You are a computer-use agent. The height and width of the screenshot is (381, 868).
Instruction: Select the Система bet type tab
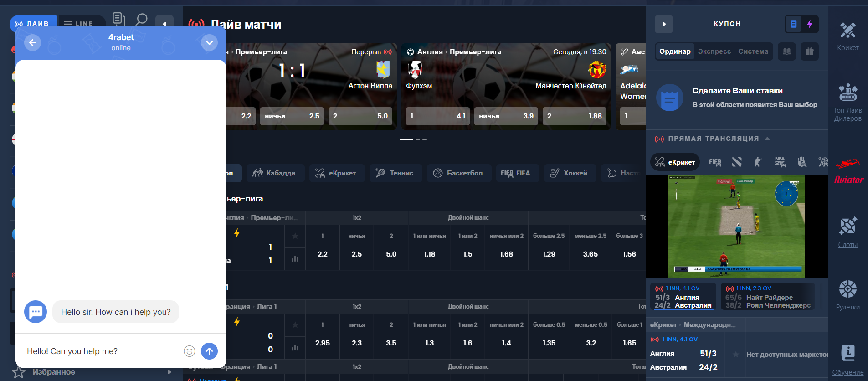click(753, 51)
